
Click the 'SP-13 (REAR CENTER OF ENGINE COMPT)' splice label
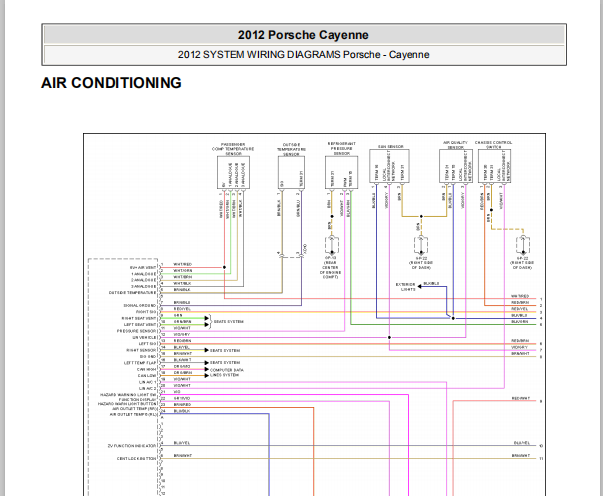(x=330, y=267)
